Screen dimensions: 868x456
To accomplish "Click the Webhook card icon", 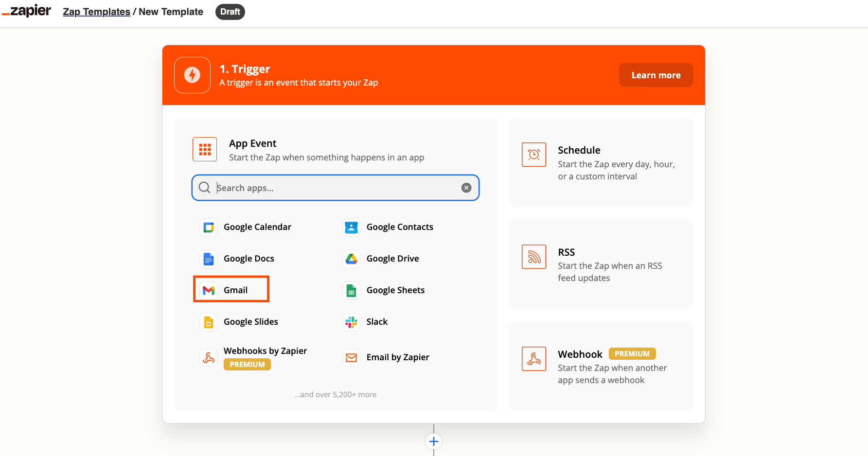I will [x=534, y=359].
